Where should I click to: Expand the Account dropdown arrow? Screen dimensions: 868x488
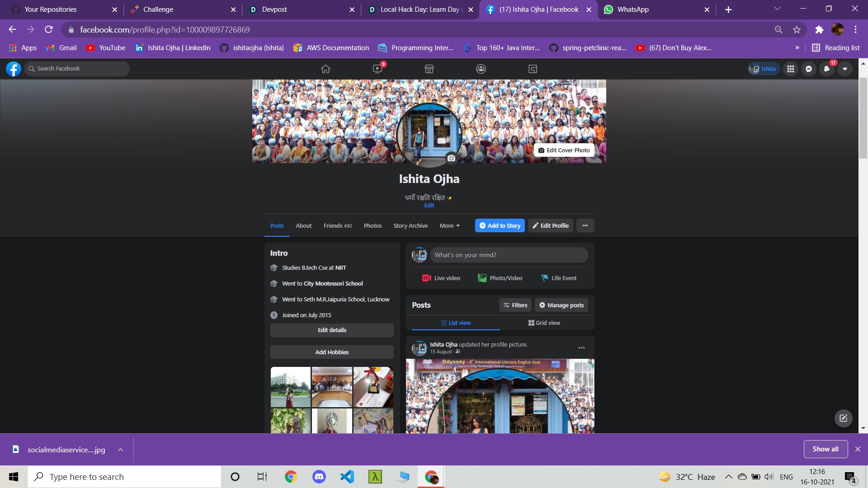845,69
